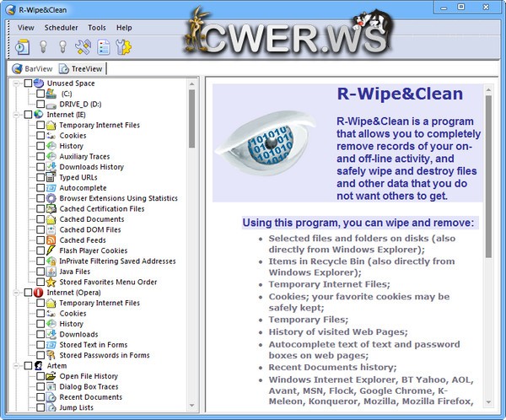Click the Flash Player Cookies lightning icon
Image resolution: width=506 pixels, height=420 pixels.
51,250
